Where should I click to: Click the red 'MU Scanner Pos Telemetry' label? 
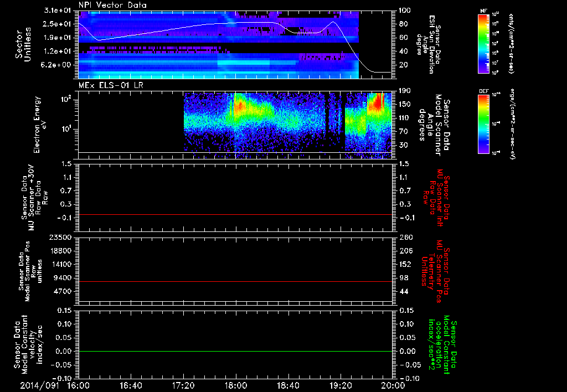436,271
